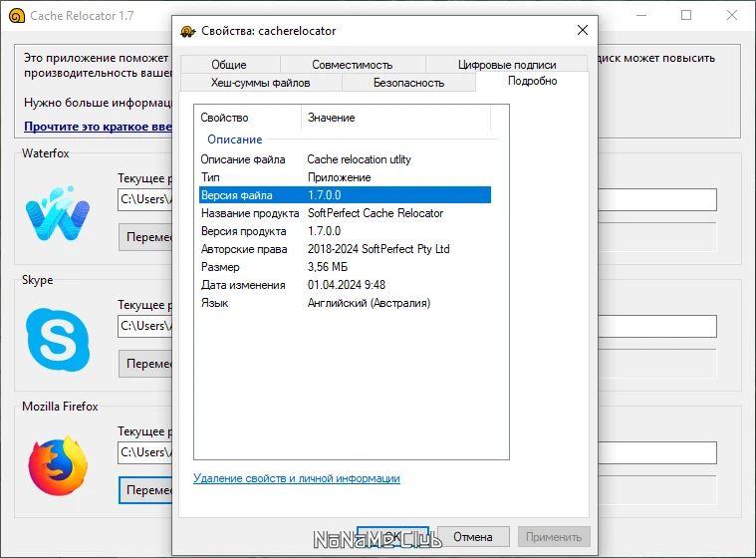The width and height of the screenshot is (756, 558).
Task: Click the disabled Применить button
Action: (x=554, y=537)
